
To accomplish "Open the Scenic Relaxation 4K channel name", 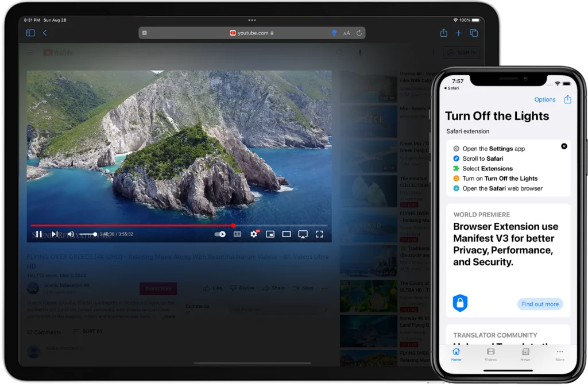I will pos(67,285).
